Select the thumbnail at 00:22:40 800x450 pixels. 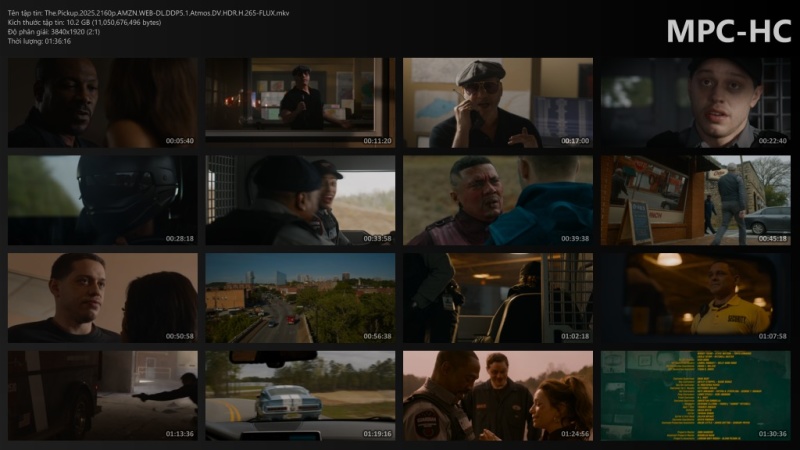coord(695,103)
